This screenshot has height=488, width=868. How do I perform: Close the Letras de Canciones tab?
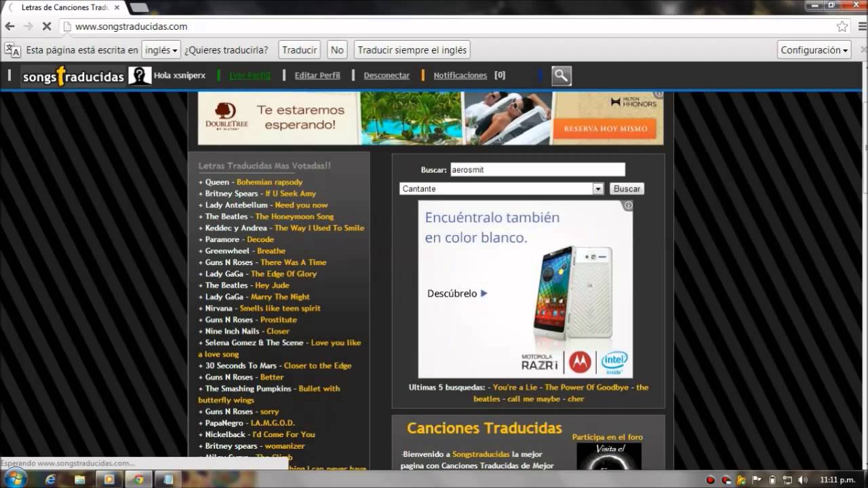tap(117, 7)
